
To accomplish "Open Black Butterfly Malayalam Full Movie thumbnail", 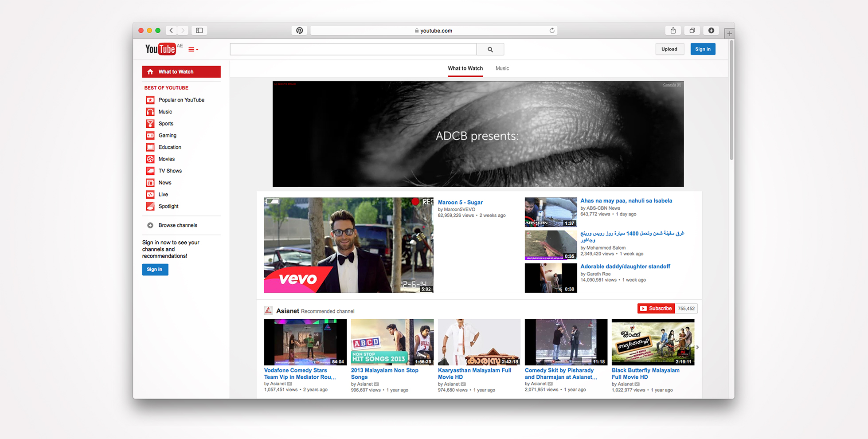I will (x=653, y=342).
